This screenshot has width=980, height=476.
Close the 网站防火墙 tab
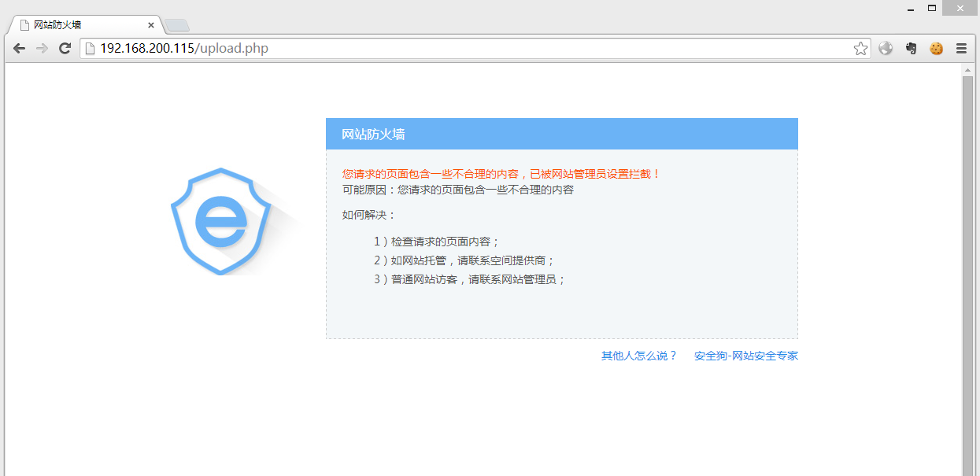(x=151, y=25)
